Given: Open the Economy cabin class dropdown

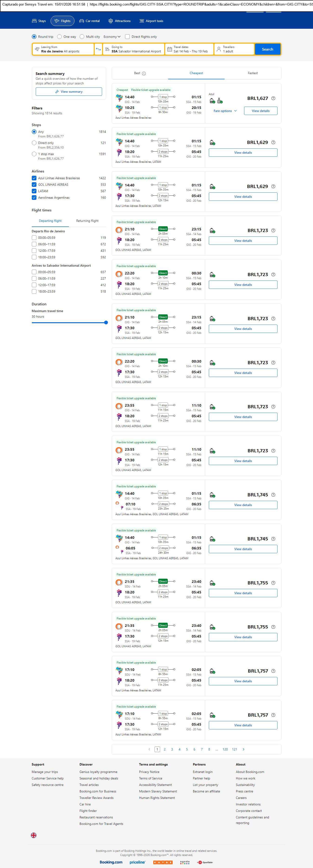Looking at the screenshot, I should [112, 37].
